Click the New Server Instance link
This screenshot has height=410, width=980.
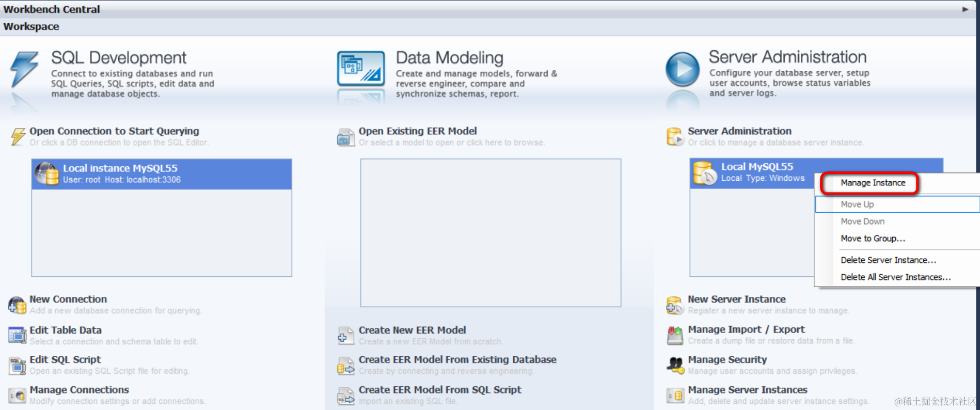click(736, 299)
